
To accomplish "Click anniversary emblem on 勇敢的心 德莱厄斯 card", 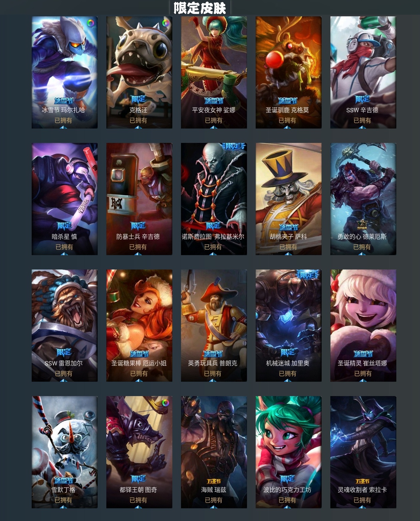I will pyautogui.click(x=362, y=225).
